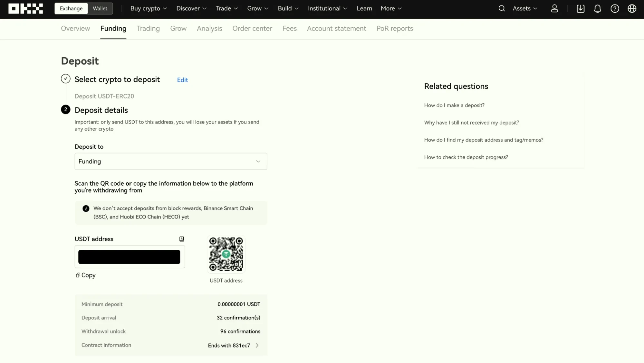The width and height of the screenshot is (644, 363).
Task: Go to the Overview tab
Action: (75, 29)
